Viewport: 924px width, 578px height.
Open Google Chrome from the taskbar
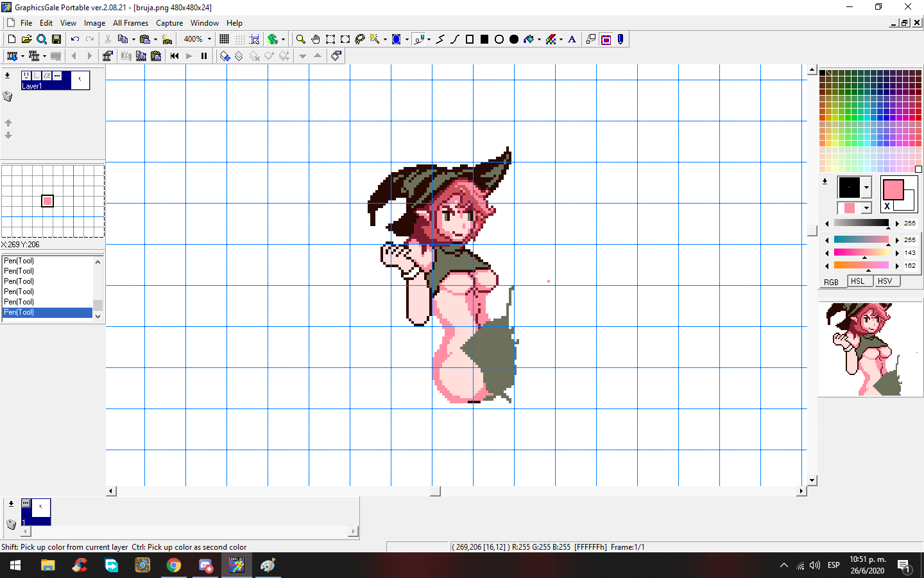174,565
